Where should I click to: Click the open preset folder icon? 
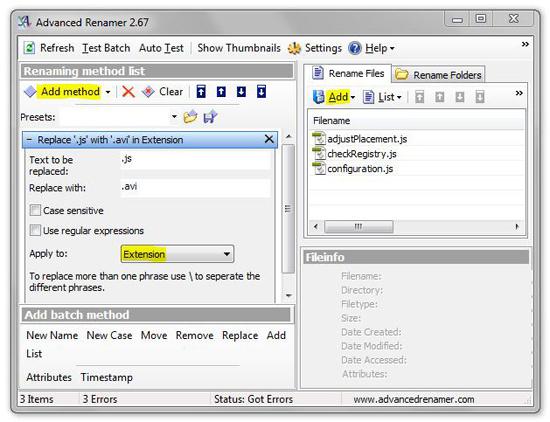(x=190, y=117)
